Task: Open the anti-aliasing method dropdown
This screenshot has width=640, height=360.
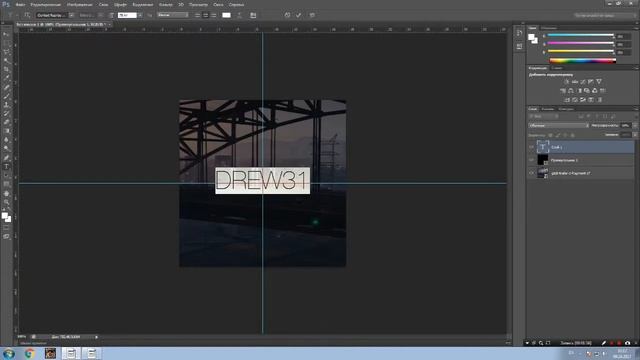Action: coord(173,15)
